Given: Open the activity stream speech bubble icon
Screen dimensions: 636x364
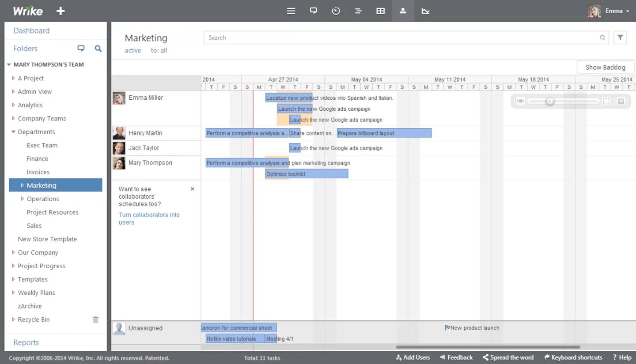Looking at the screenshot, I should click(314, 11).
